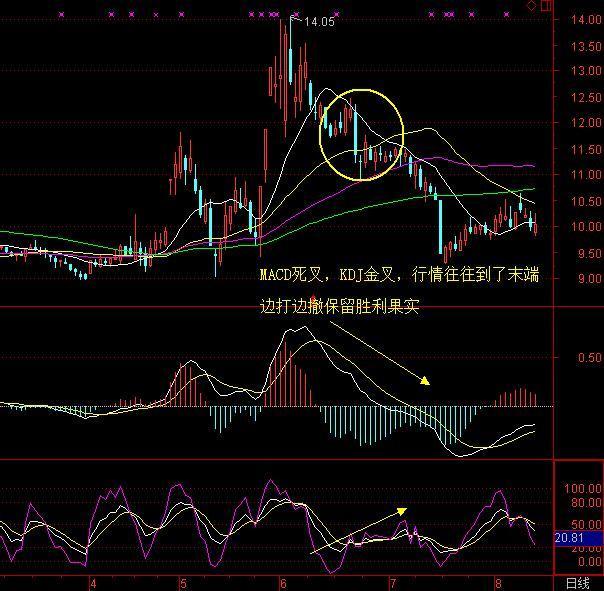Click the annotation text starting with MACD死叉
This screenshot has width=604, height=591.
click(398, 274)
